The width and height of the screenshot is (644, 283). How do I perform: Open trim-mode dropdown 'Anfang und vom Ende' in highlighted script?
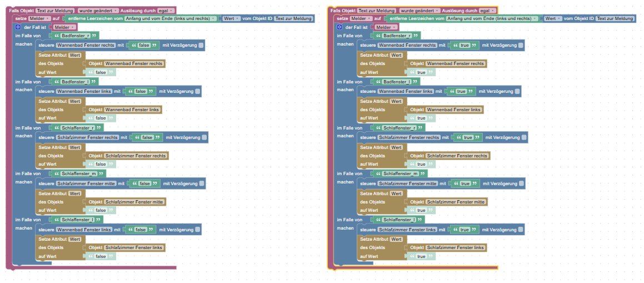pos(493,18)
